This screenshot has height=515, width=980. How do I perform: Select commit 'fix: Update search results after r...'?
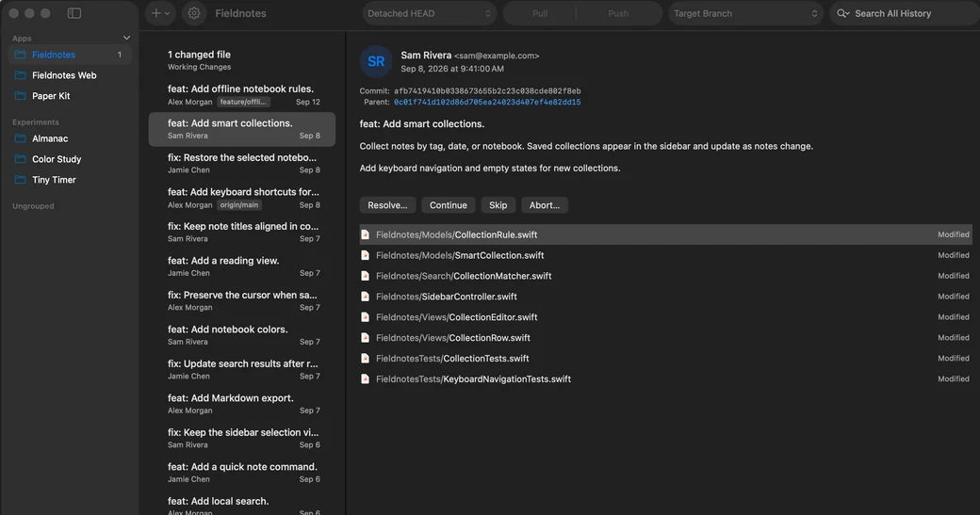(x=242, y=370)
